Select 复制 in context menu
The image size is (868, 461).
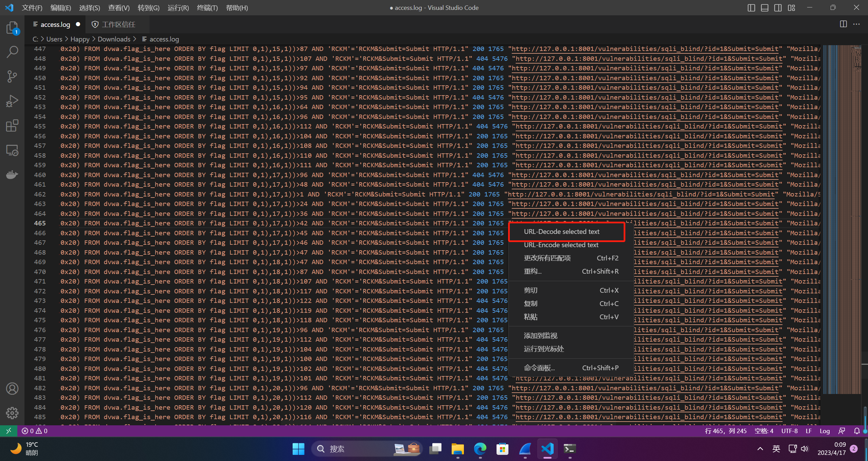(571, 304)
